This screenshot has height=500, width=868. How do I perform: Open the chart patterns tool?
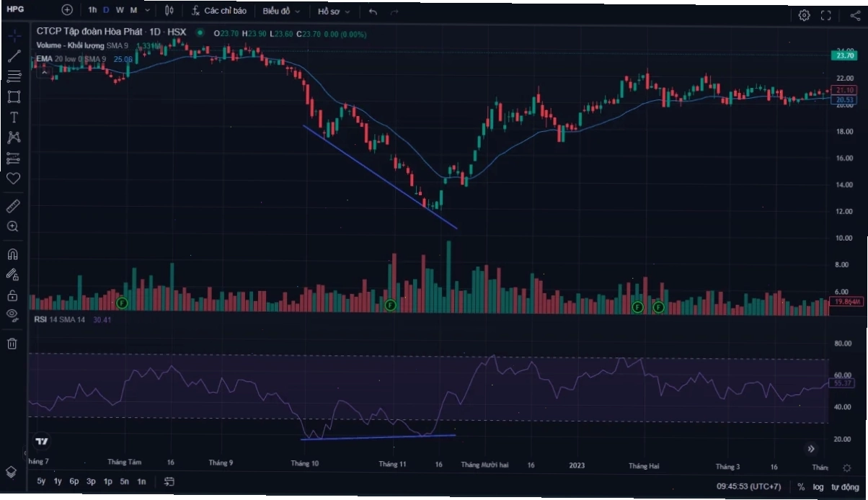point(14,137)
